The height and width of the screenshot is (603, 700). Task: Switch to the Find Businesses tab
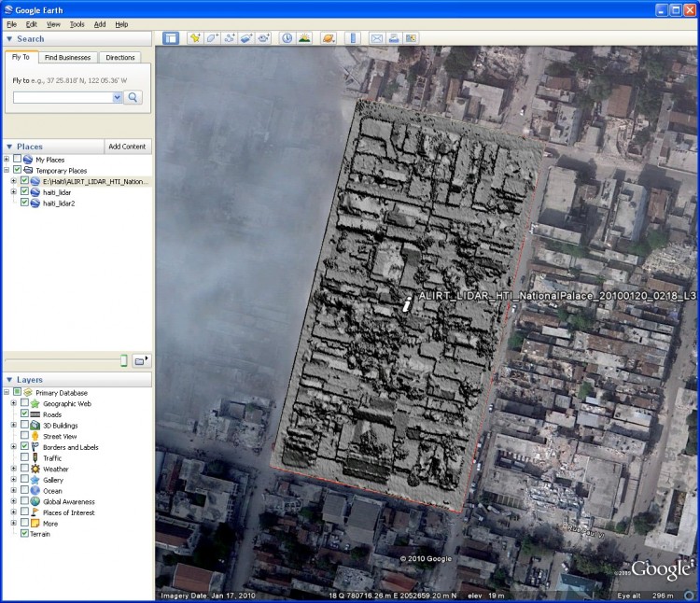[67, 57]
